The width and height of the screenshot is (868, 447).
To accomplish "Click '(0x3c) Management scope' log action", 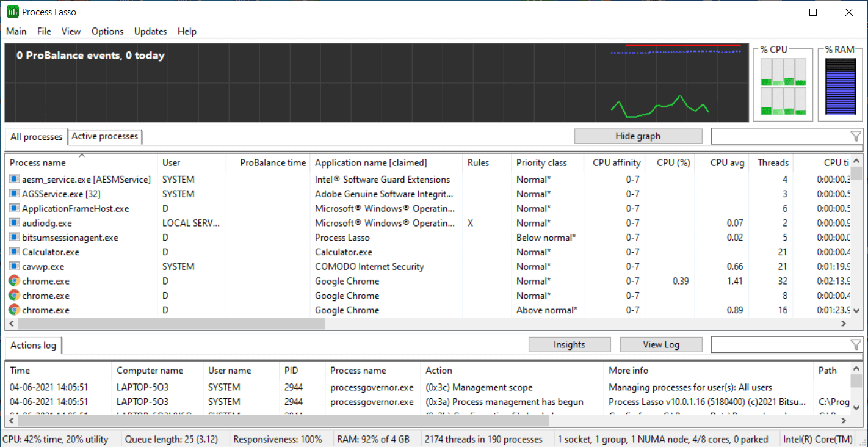I will coord(479,387).
